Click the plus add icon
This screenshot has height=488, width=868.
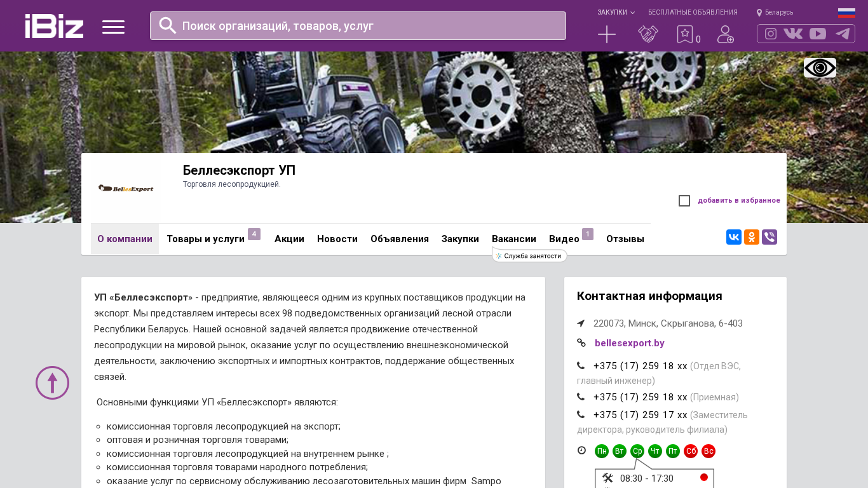pos(607,34)
